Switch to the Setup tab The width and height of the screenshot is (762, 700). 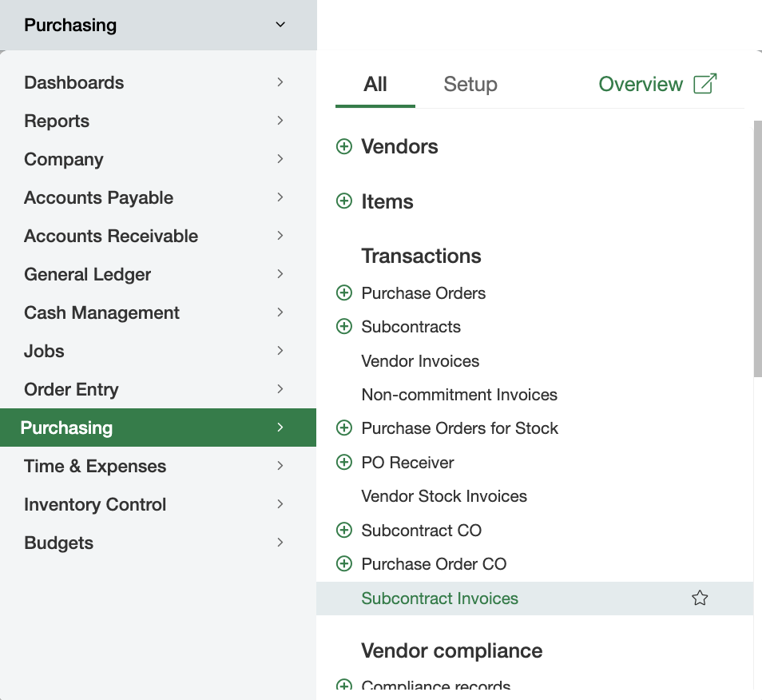[x=470, y=85]
